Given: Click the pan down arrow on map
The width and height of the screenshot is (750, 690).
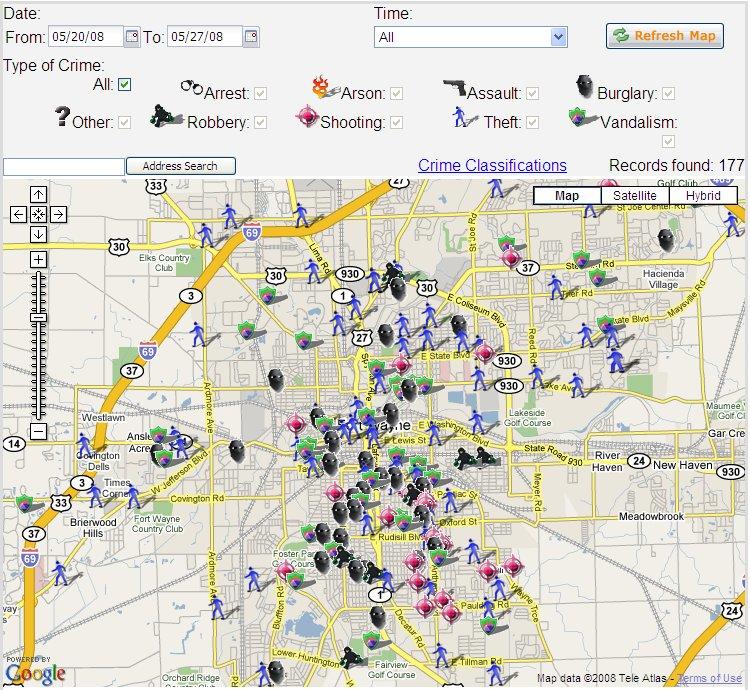Looking at the screenshot, I should 38,234.
